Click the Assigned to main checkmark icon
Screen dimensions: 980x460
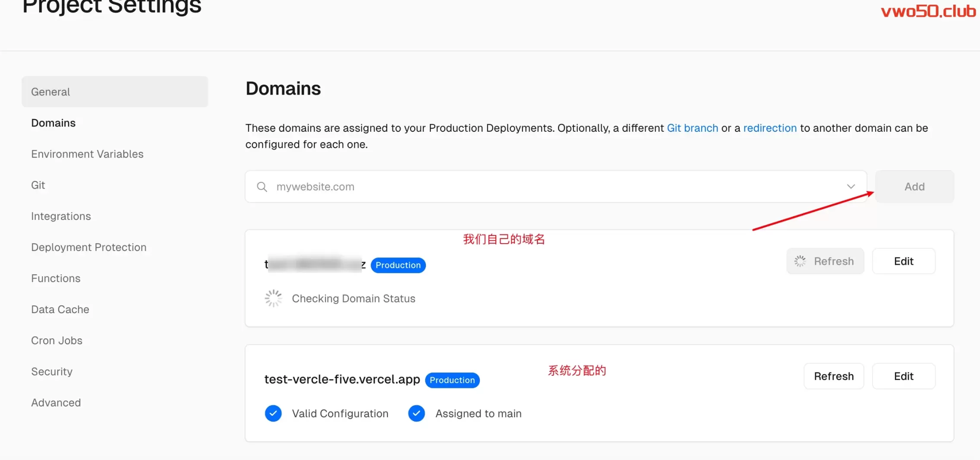click(416, 413)
